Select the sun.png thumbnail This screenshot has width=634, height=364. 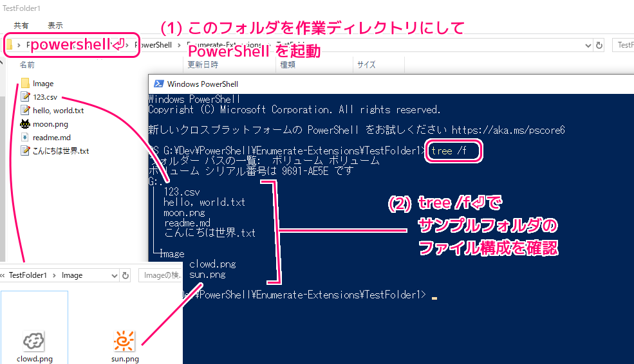click(124, 341)
